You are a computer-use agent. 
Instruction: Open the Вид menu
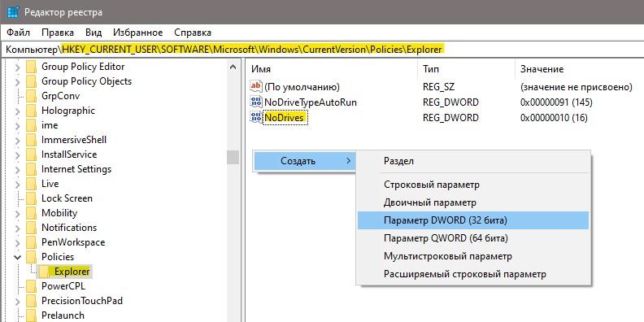coord(94,33)
